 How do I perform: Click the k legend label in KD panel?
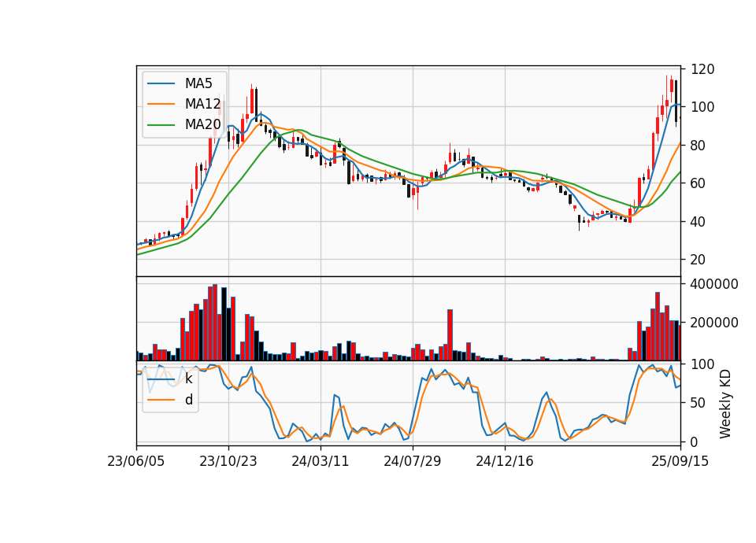pyautogui.click(x=188, y=379)
